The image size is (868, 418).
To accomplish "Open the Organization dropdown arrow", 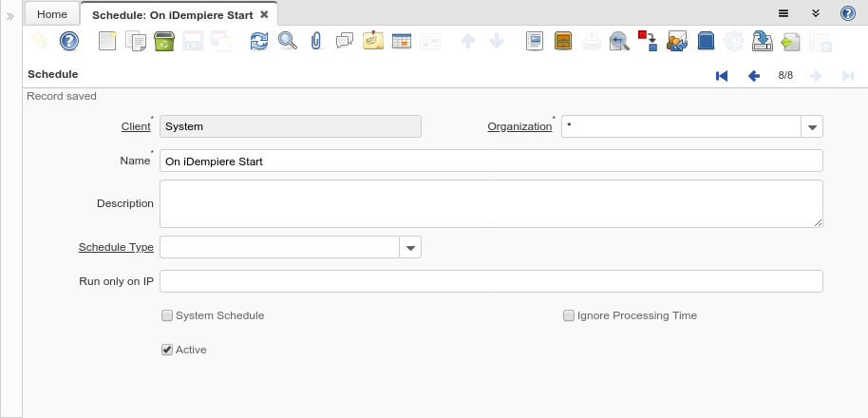I will [812, 126].
